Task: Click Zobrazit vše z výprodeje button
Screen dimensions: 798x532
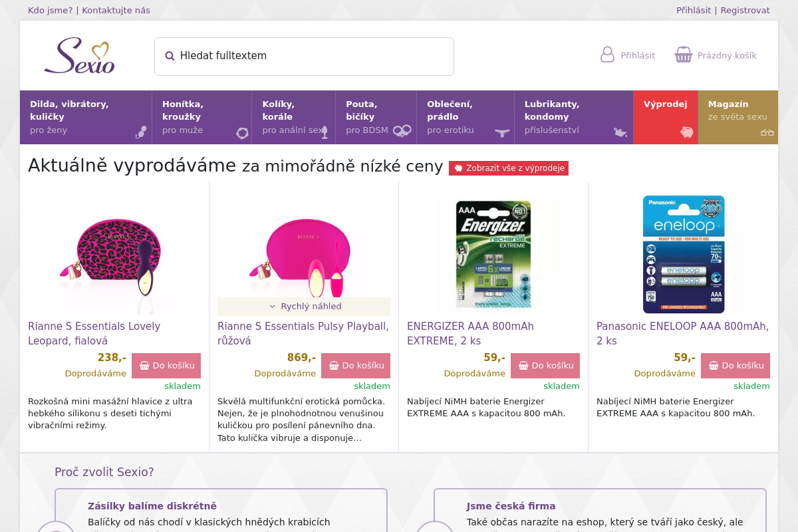Action: [509, 168]
